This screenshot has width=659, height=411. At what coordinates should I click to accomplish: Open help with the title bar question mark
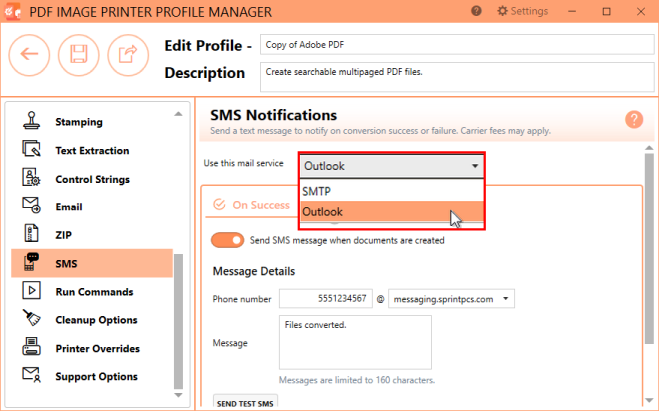[x=476, y=11]
